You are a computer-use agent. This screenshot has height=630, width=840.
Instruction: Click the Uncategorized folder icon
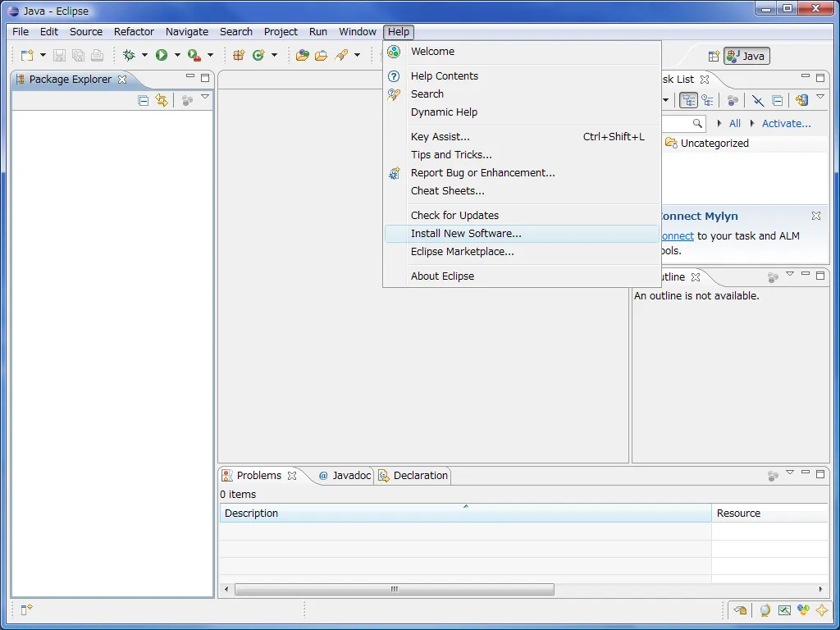[x=671, y=143]
